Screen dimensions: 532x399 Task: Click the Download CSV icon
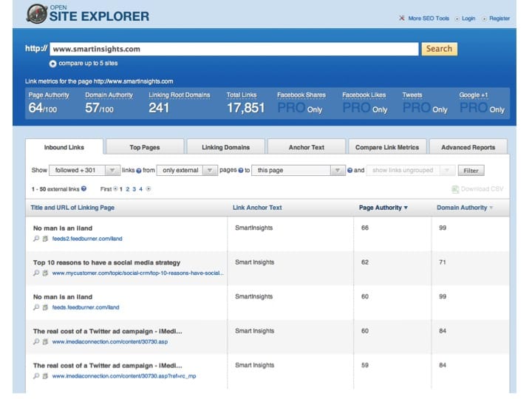455,189
